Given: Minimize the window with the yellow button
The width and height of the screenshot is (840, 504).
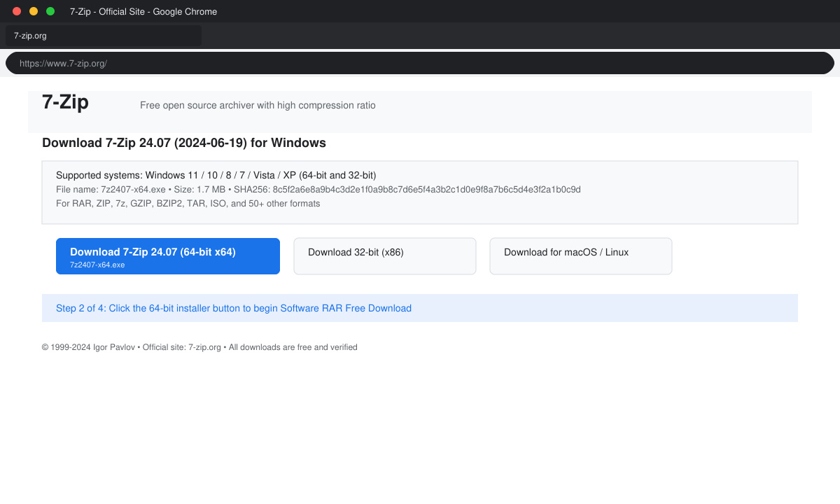Looking at the screenshot, I should point(34,11).
